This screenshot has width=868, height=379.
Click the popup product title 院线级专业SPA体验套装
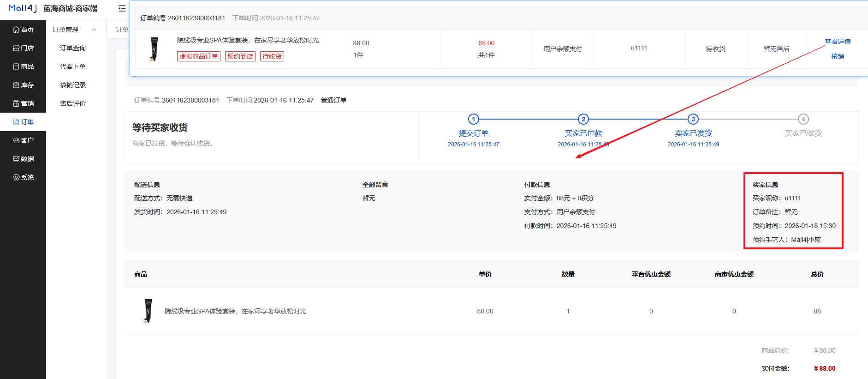(248, 41)
